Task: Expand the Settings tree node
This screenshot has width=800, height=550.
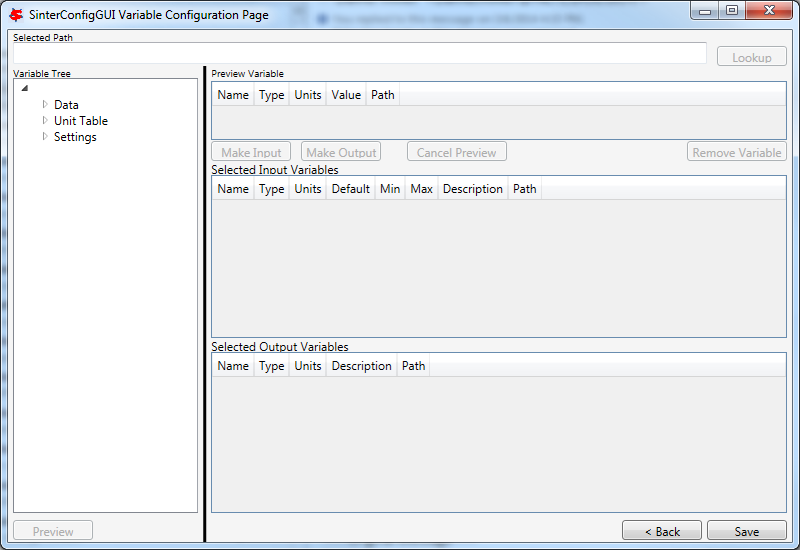Action: (45, 136)
